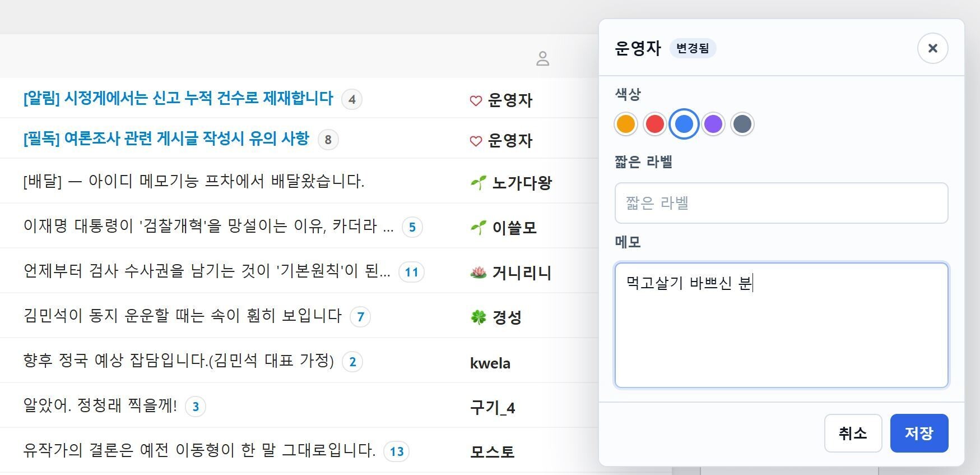Click sprout icon next to 노가다왕
The width and height of the screenshot is (980, 475).
[479, 182]
